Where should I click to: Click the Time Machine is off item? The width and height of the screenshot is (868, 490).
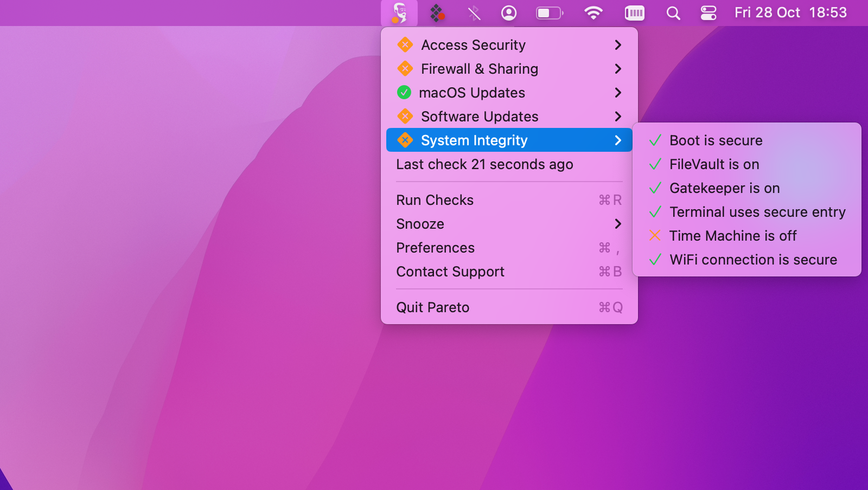coord(747,236)
